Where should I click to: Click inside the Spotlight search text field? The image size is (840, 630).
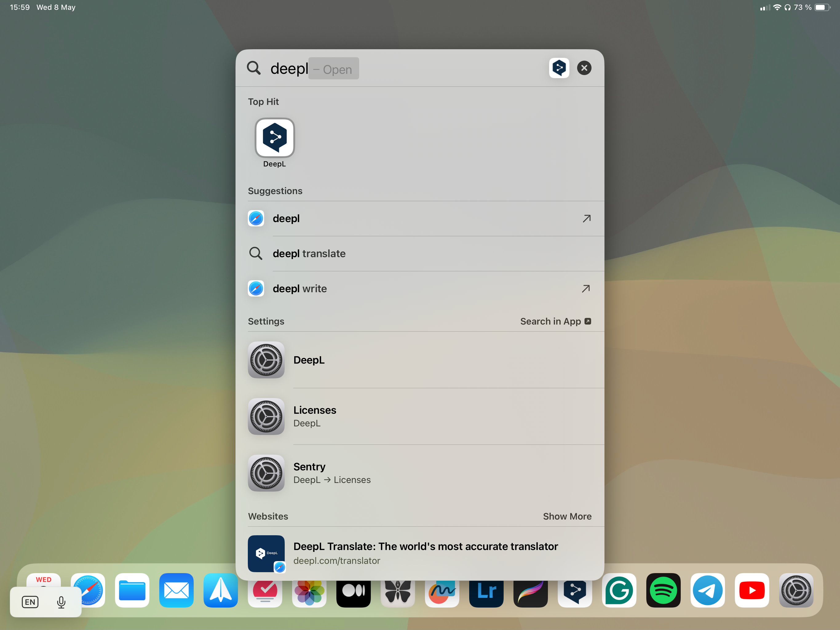(x=437, y=69)
